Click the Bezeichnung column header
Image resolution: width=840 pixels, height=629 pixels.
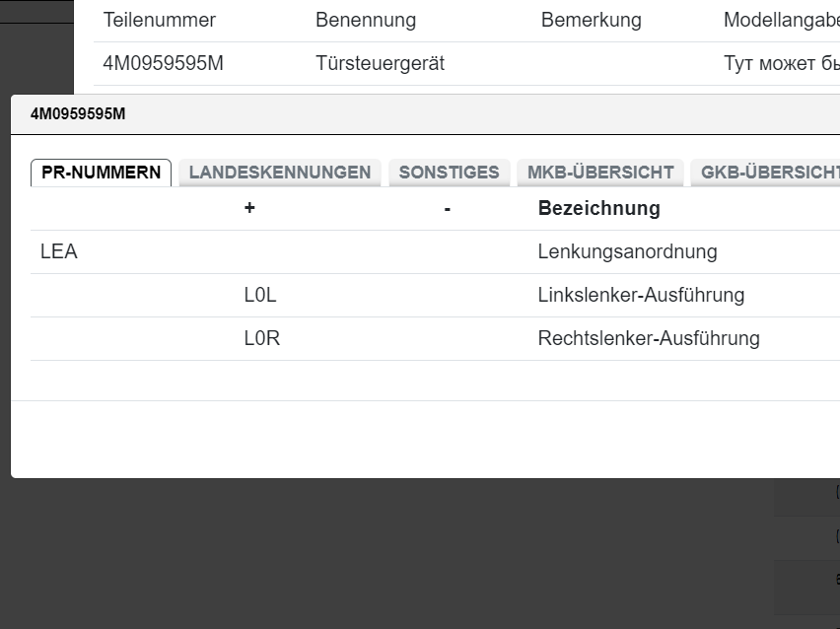click(598, 209)
